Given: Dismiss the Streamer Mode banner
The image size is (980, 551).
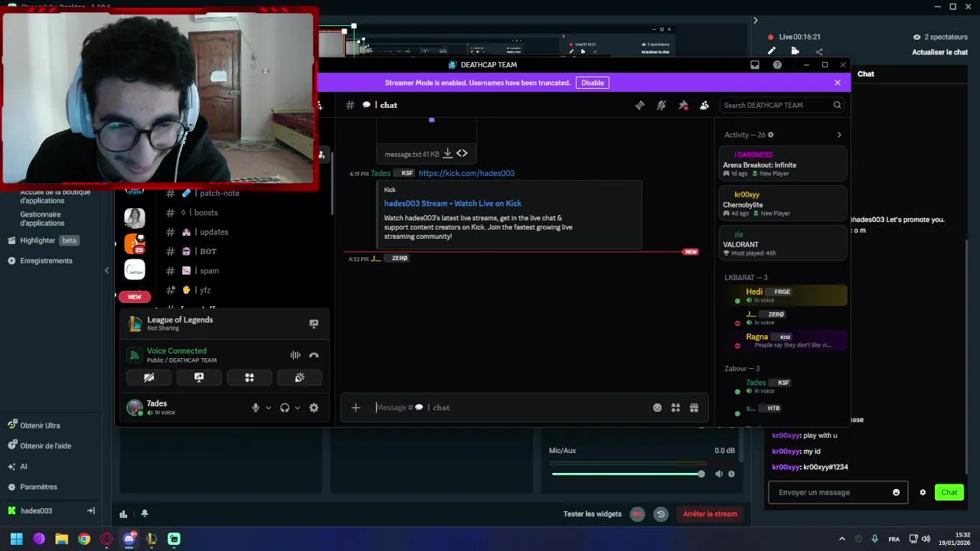Looking at the screenshot, I should coord(838,83).
